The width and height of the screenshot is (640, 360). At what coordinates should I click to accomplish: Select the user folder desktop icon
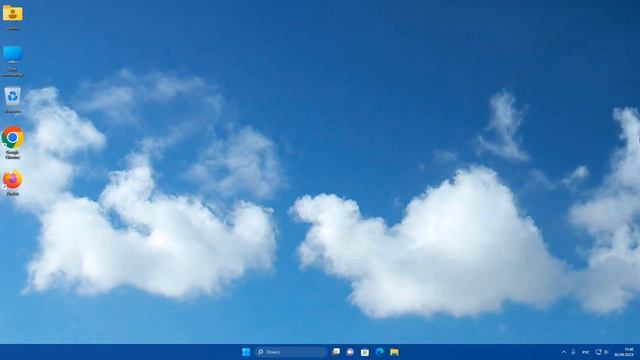coord(13,17)
